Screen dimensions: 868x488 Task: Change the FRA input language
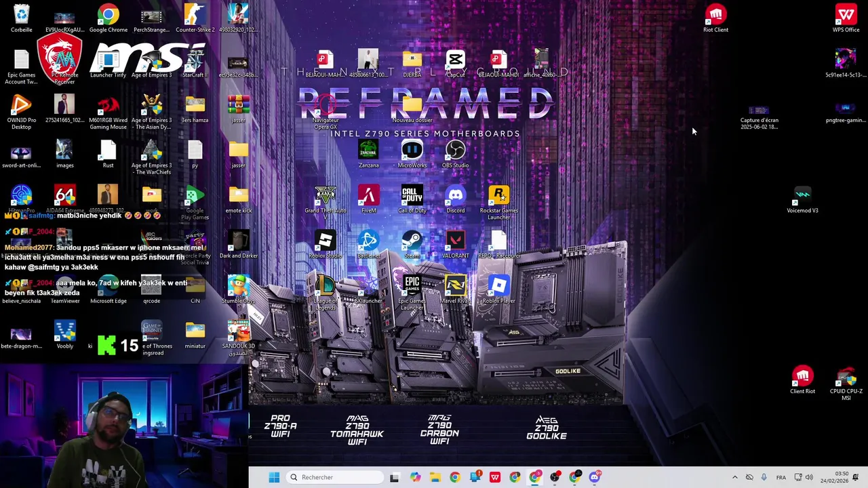781,477
